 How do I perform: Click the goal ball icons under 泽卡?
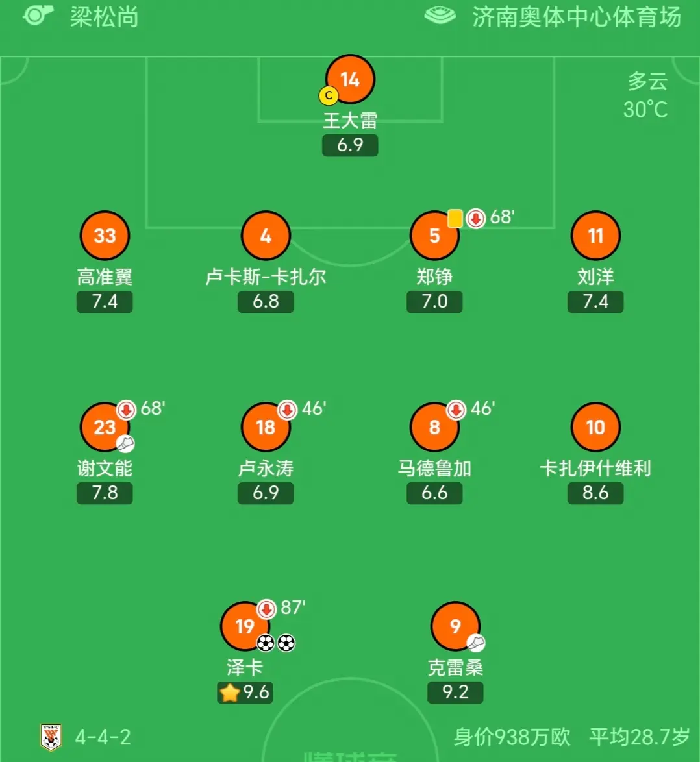(276, 643)
